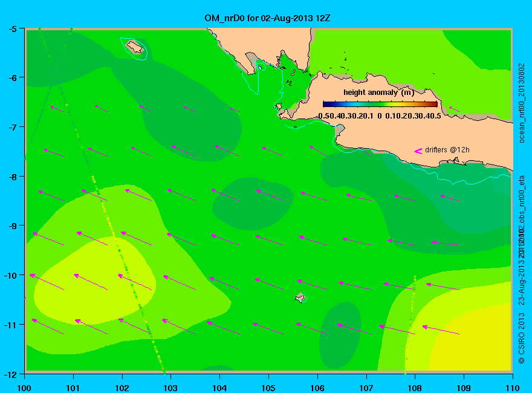This screenshot has width=532, height=393.
Task: Click the y-axis latitude label -5
Action: pos(12,28)
